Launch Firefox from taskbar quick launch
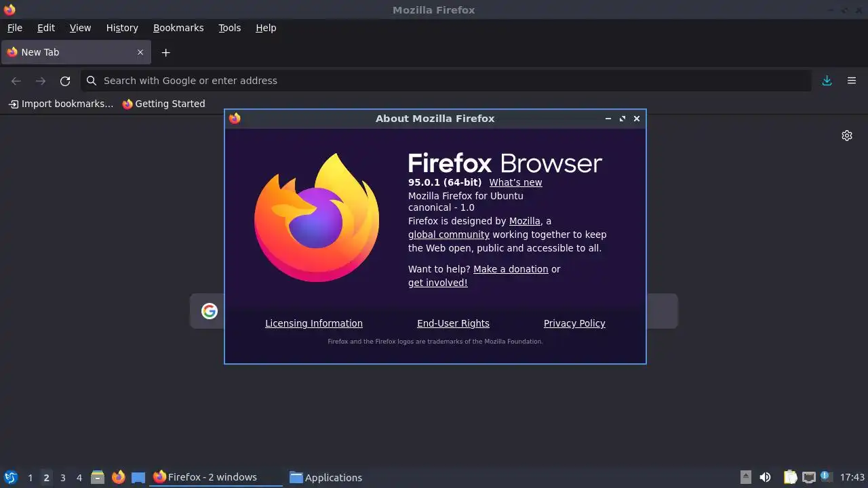The height and width of the screenshot is (488, 868). click(x=118, y=477)
